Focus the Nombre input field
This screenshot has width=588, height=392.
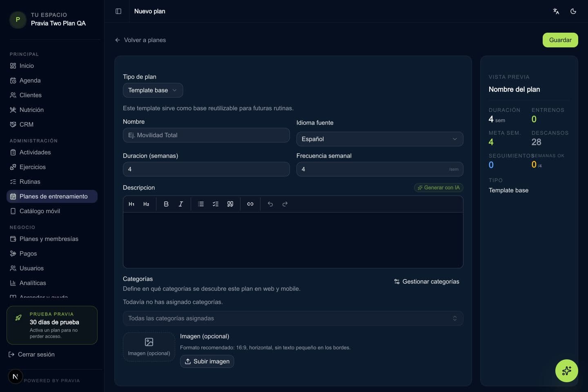point(206,135)
